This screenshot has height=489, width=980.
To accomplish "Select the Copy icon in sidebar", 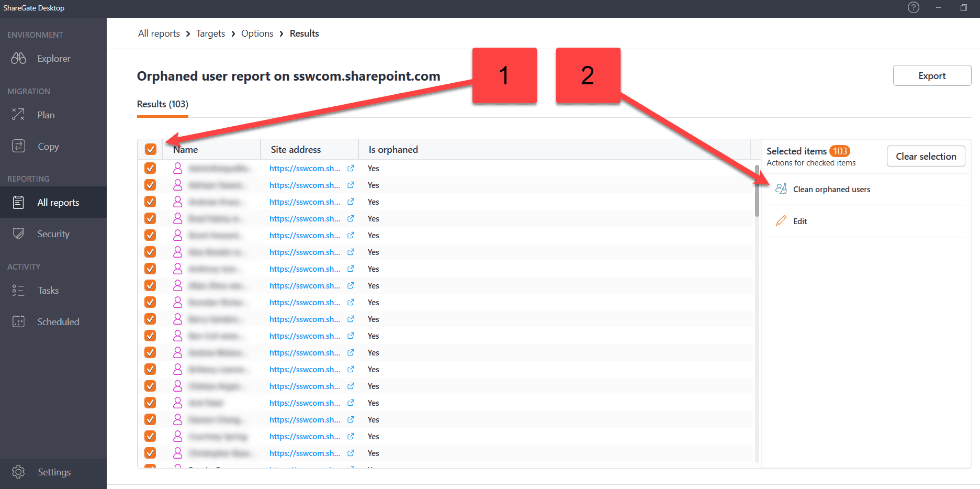I will tap(19, 147).
